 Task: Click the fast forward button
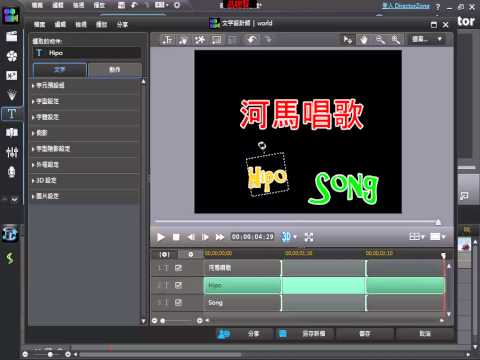[x=220, y=237]
